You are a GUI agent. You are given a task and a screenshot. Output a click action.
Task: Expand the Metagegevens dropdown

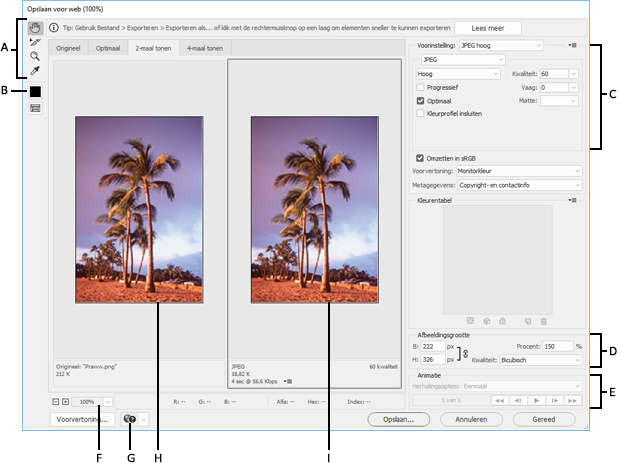[520, 185]
